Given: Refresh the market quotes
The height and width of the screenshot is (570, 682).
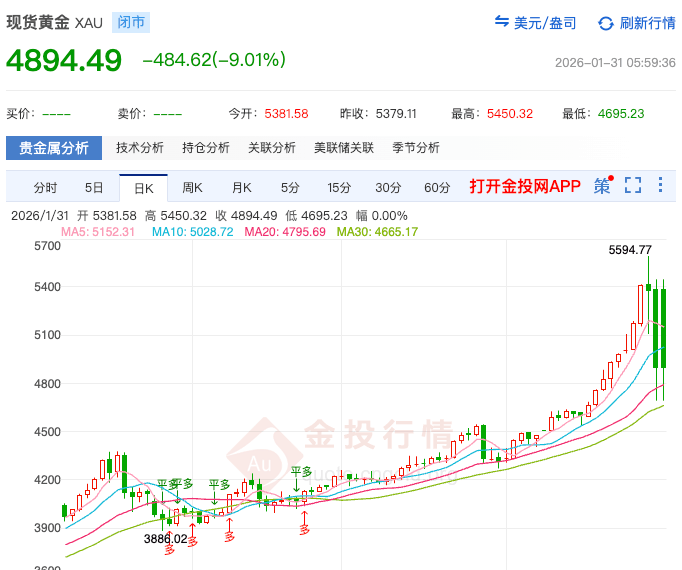Looking at the screenshot, I should [x=606, y=23].
